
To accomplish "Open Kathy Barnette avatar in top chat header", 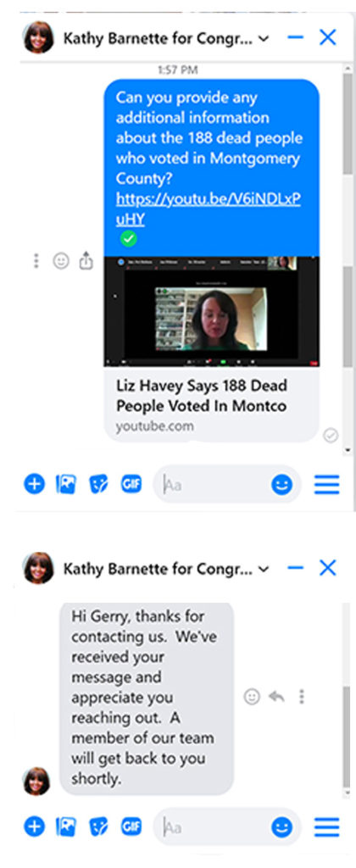I will pyautogui.click(x=38, y=37).
